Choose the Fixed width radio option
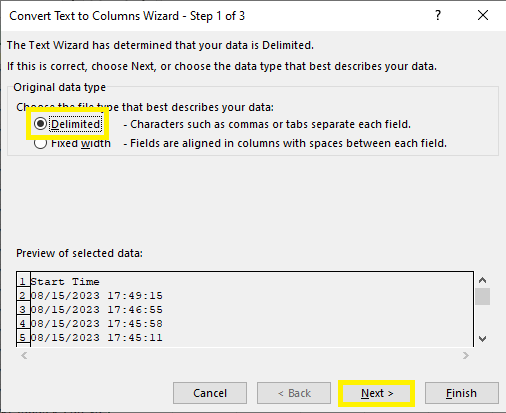This screenshot has width=506, height=413. 40,143
